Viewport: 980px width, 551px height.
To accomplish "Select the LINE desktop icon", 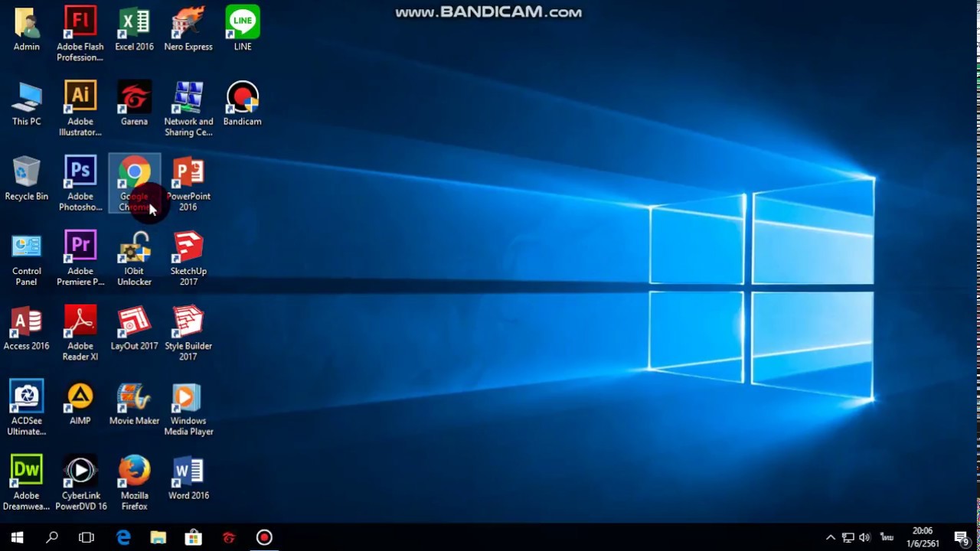I will click(x=242, y=29).
